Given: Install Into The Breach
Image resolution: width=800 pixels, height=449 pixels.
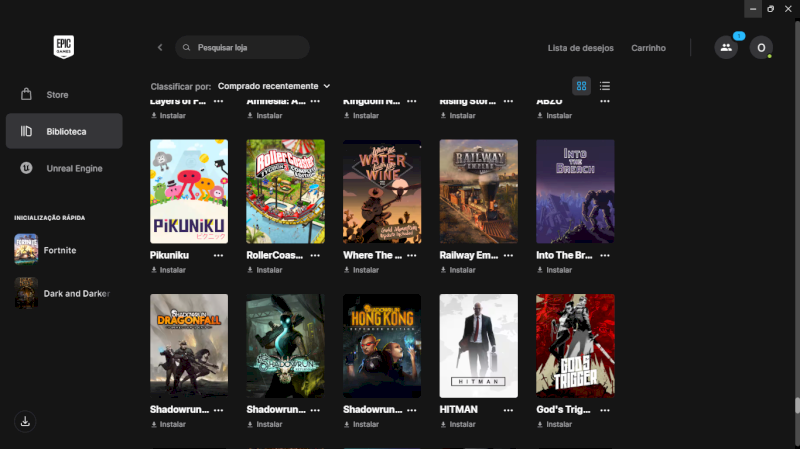Looking at the screenshot, I should tap(555, 270).
